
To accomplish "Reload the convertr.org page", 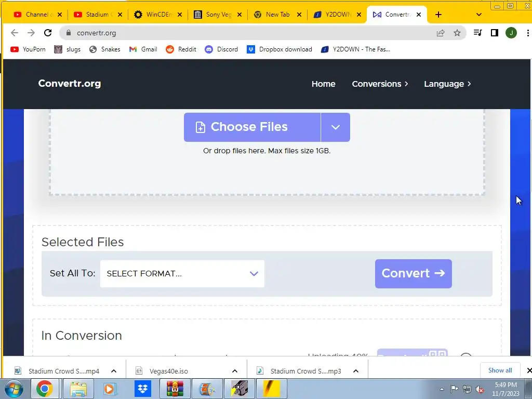I will pyautogui.click(x=48, y=33).
